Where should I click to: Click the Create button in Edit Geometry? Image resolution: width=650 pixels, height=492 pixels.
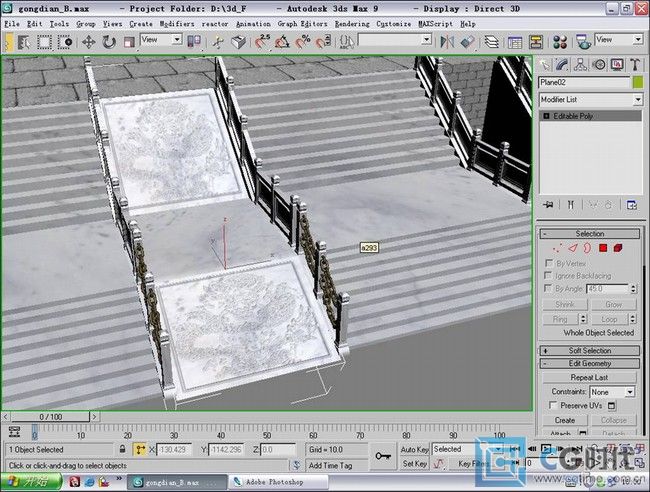coord(565,420)
